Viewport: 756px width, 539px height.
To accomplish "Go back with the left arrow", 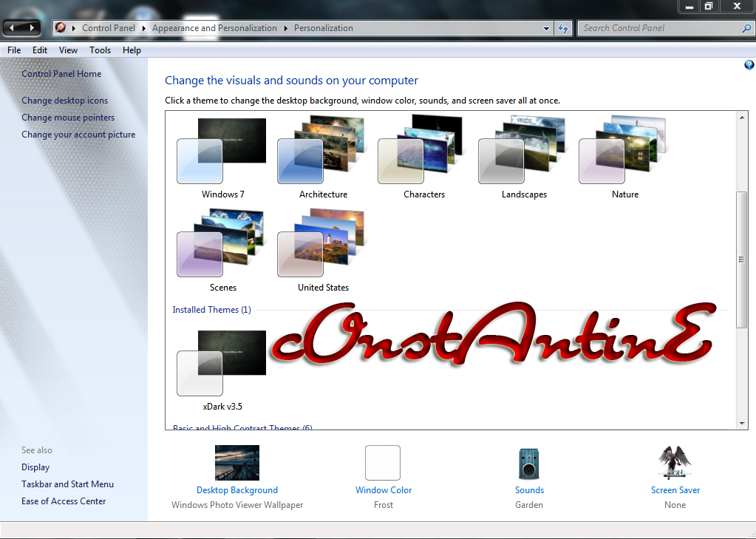I will pyautogui.click(x=12, y=28).
